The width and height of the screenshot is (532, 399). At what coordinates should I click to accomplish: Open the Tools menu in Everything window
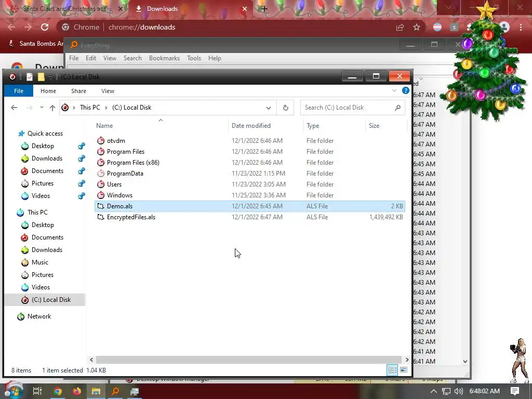pyautogui.click(x=194, y=58)
